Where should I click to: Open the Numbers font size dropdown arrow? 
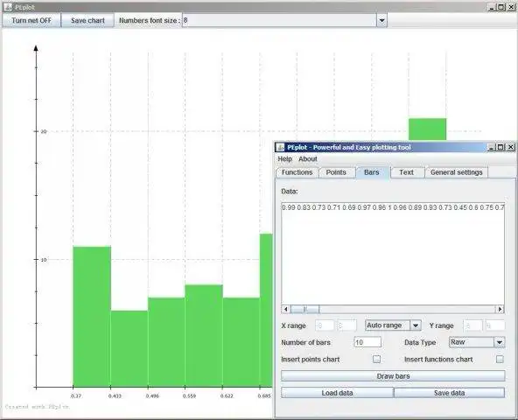381,20
